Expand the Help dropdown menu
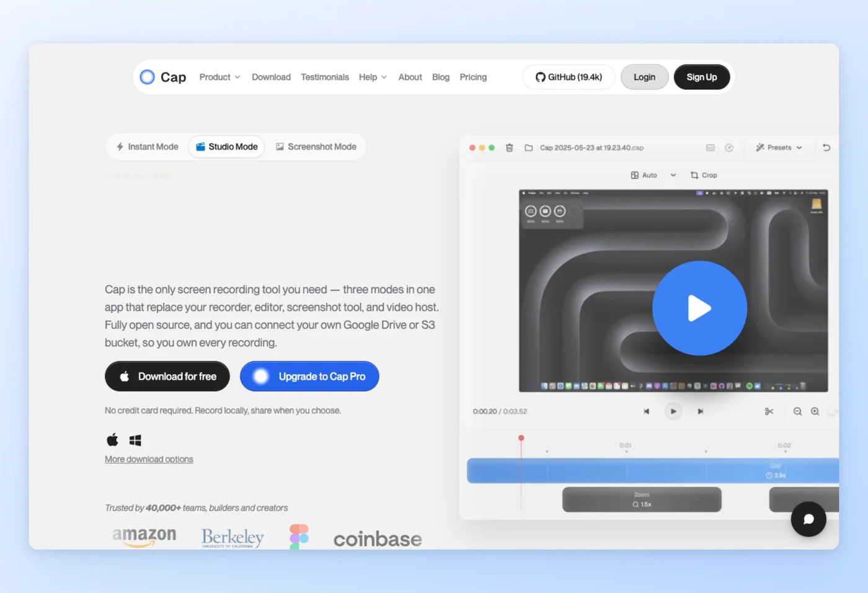 pos(373,77)
